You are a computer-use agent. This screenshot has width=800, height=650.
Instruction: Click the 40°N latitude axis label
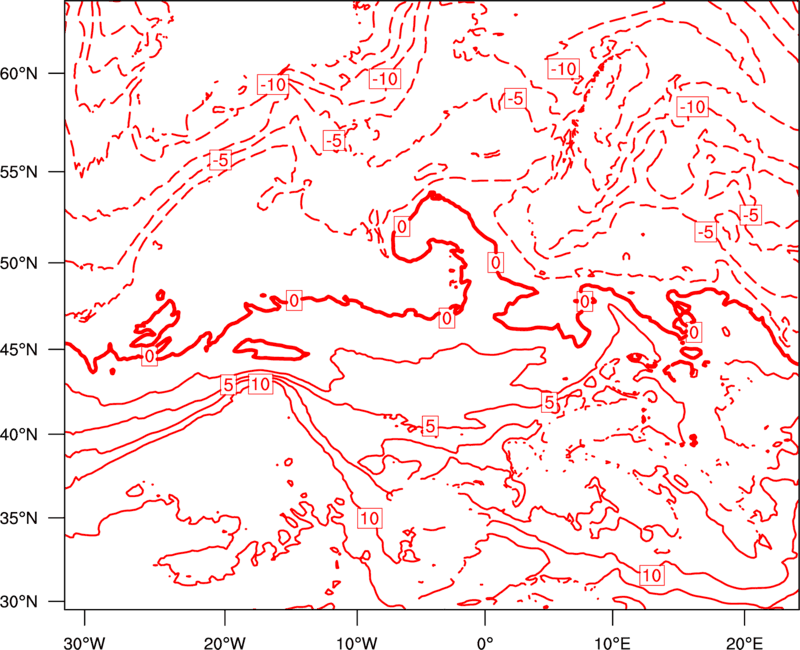(19, 435)
